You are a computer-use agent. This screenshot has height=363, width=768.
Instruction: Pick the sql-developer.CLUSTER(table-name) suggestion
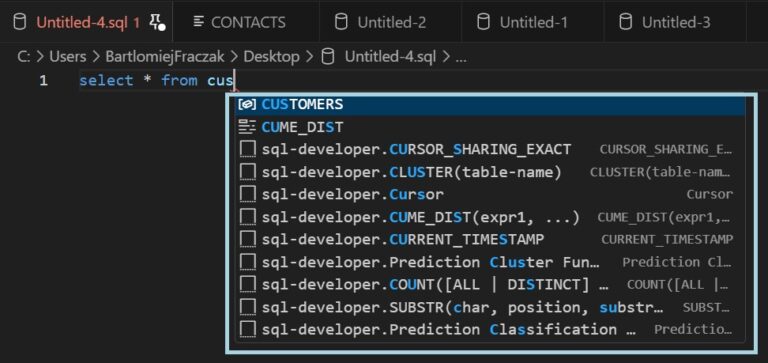(490, 172)
